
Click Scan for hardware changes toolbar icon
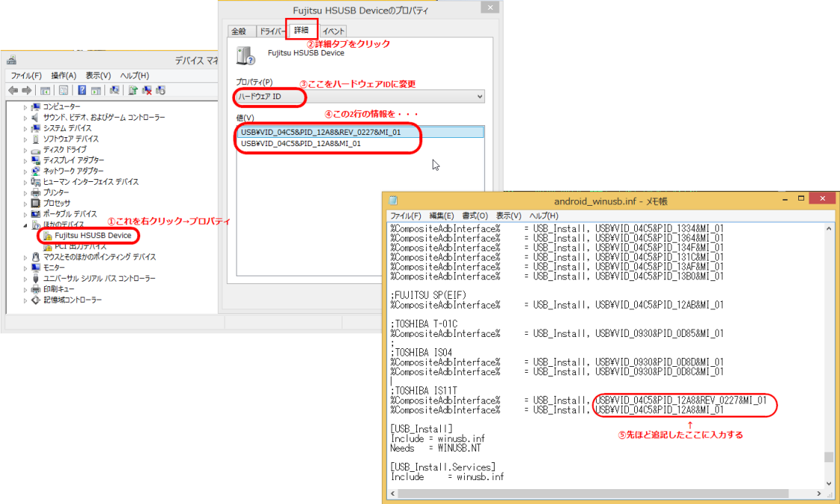pos(114,90)
